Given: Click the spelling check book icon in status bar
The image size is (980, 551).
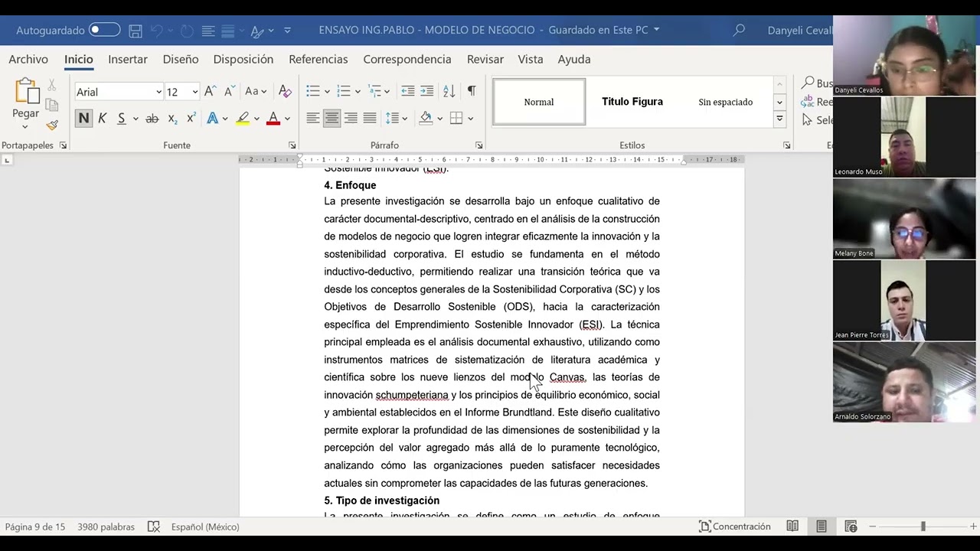Looking at the screenshot, I should click(x=154, y=527).
